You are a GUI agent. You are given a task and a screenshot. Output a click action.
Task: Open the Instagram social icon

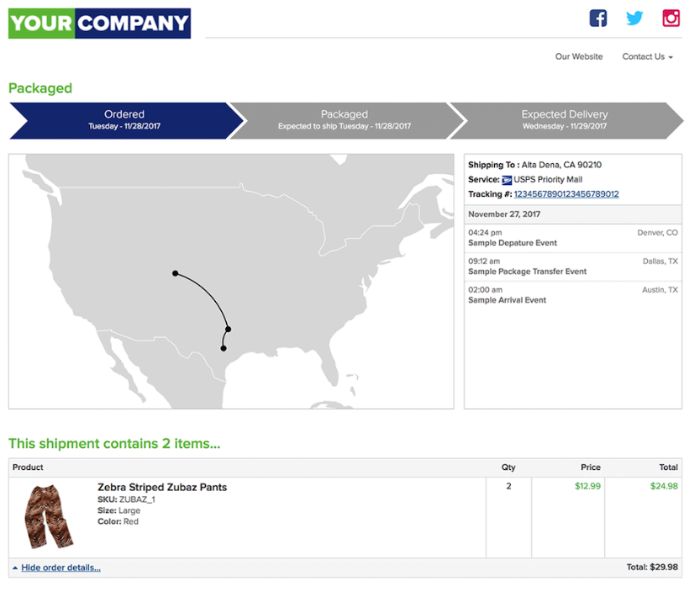(x=671, y=18)
